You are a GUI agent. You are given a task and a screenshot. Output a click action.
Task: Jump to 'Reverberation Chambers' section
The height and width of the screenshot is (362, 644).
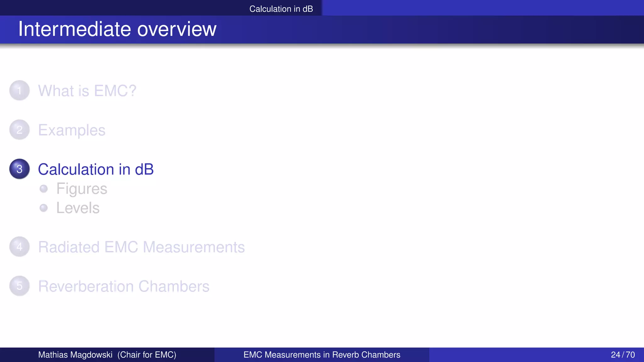[x=124, y=286]
